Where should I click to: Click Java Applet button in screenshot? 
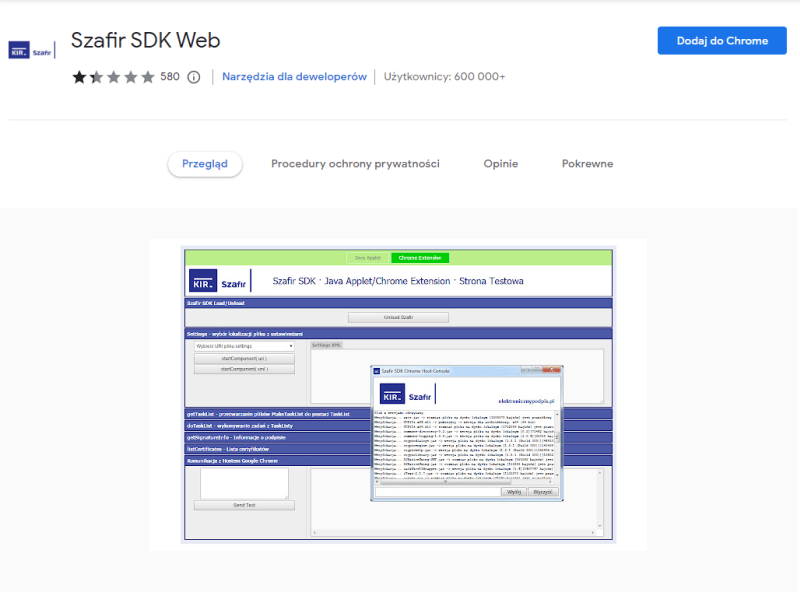tap(367, 258)
